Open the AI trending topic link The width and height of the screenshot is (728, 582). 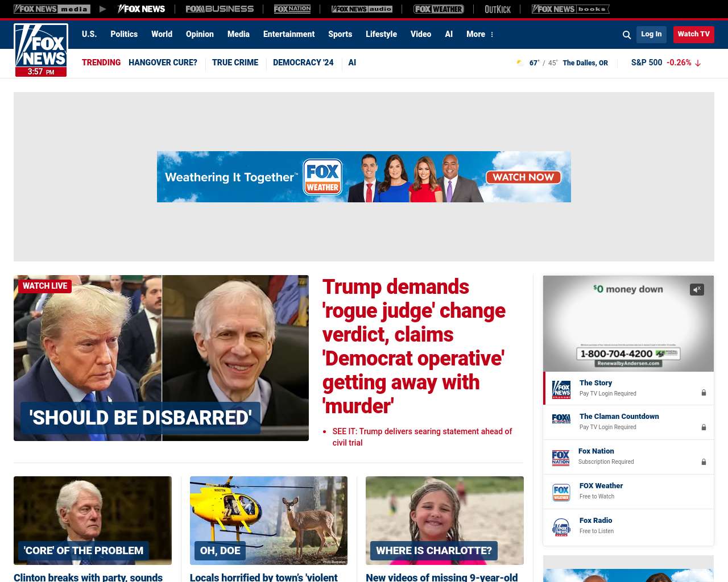pos(352,63)
